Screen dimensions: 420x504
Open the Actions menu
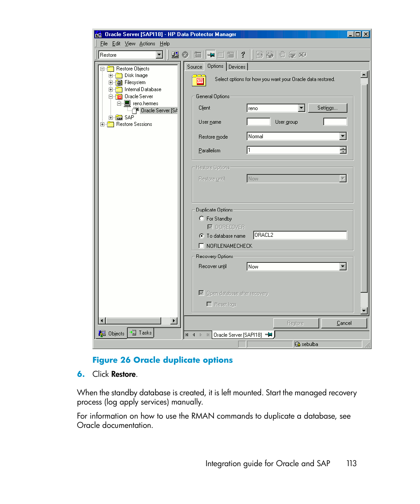(x=147, y=44)
